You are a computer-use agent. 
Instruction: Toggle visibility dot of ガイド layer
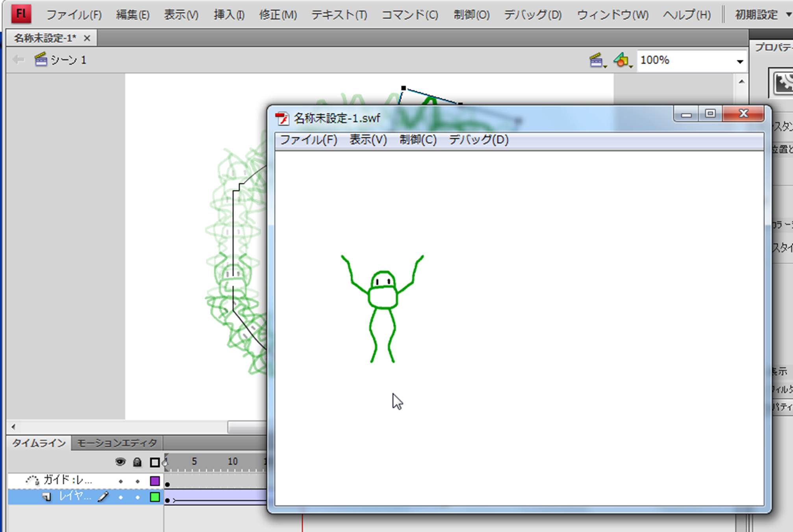pyautogui.click(x=121, y=481)
